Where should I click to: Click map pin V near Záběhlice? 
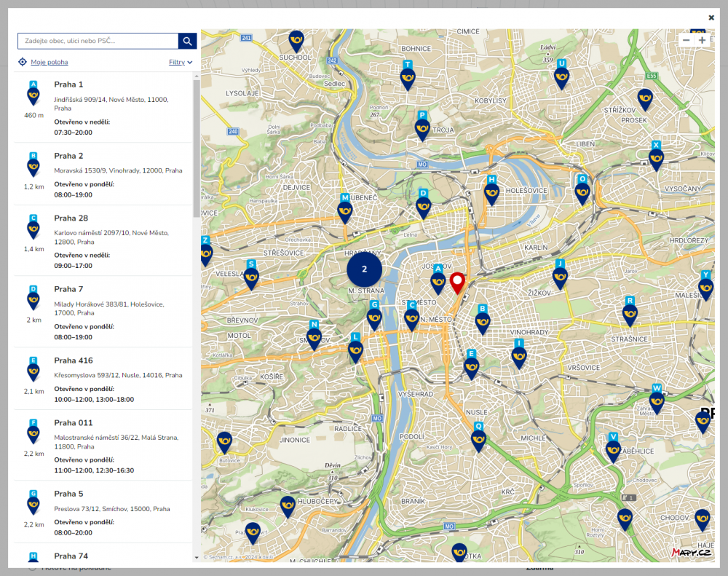pyautogui.click(x=613, y=449)
